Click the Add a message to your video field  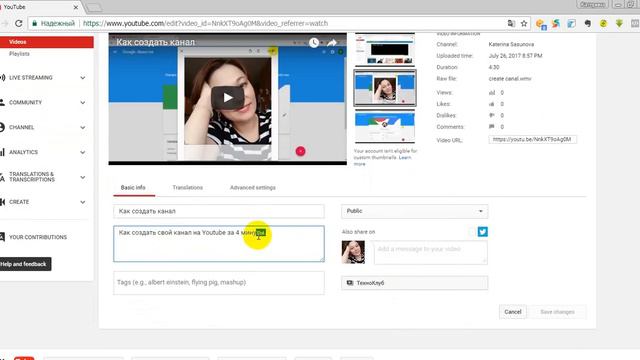pyautogui.click(x=431, y=253)
